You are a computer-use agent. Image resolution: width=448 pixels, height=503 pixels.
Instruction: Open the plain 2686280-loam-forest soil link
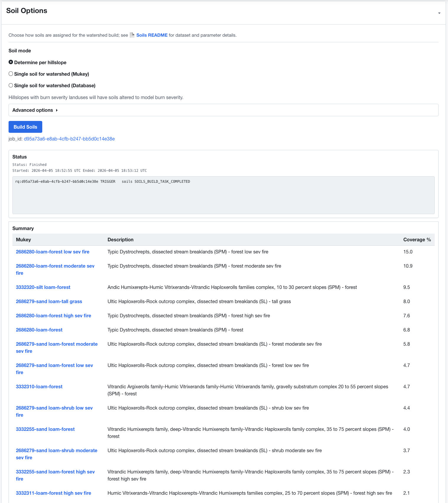point(39,330)
